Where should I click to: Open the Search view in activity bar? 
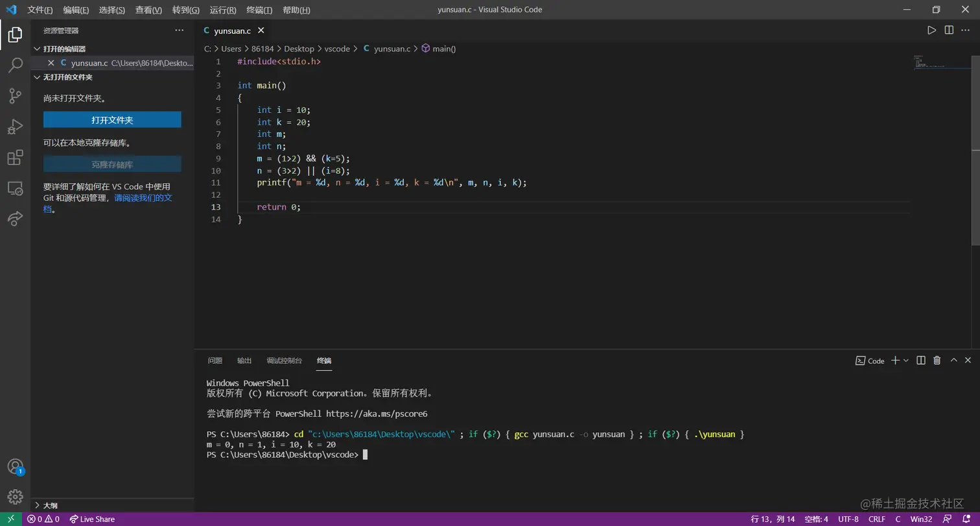(15, 65)
